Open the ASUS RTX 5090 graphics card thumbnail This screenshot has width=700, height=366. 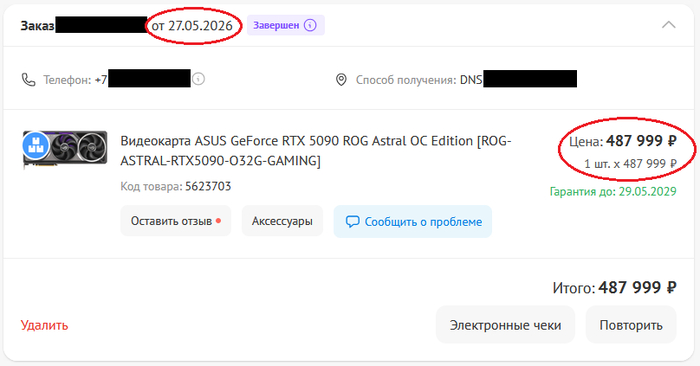65,149
